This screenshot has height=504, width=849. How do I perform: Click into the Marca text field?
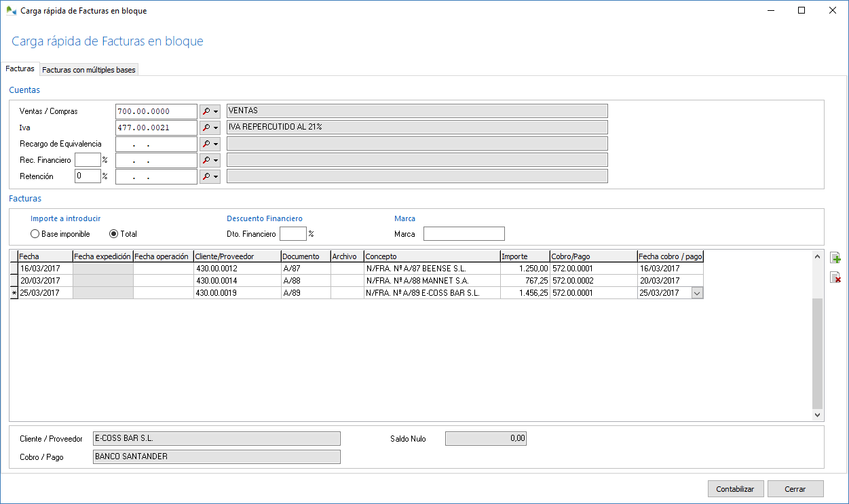pyautogui.click(x=464, y=234)
